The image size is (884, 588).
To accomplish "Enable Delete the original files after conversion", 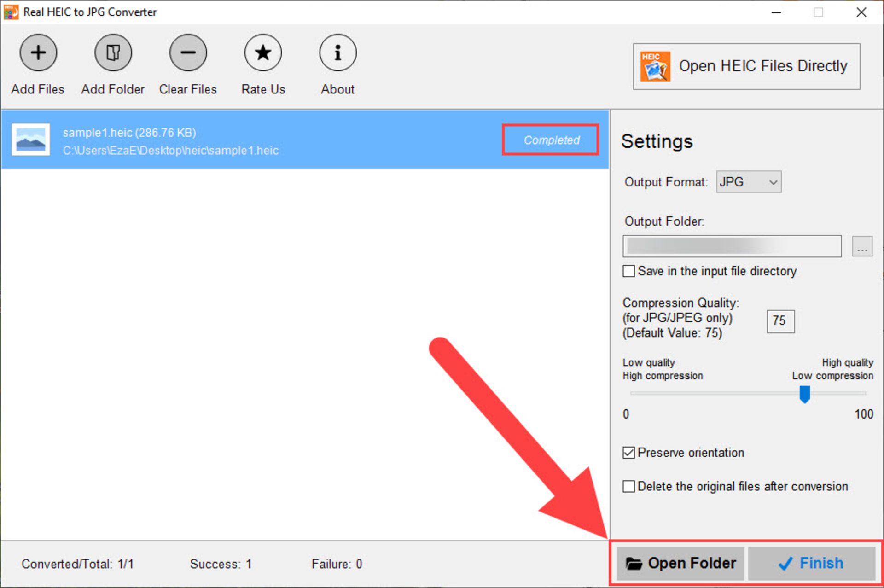I will tap(628, 486).
